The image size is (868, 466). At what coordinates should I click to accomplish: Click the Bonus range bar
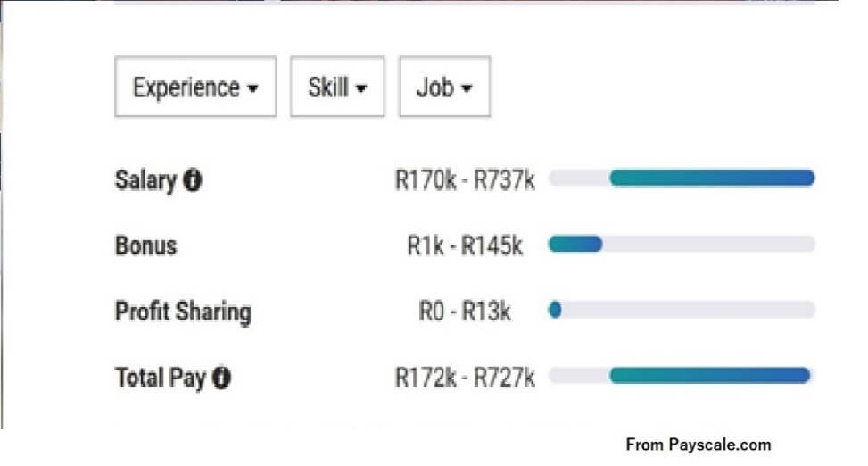pos(575,244)
